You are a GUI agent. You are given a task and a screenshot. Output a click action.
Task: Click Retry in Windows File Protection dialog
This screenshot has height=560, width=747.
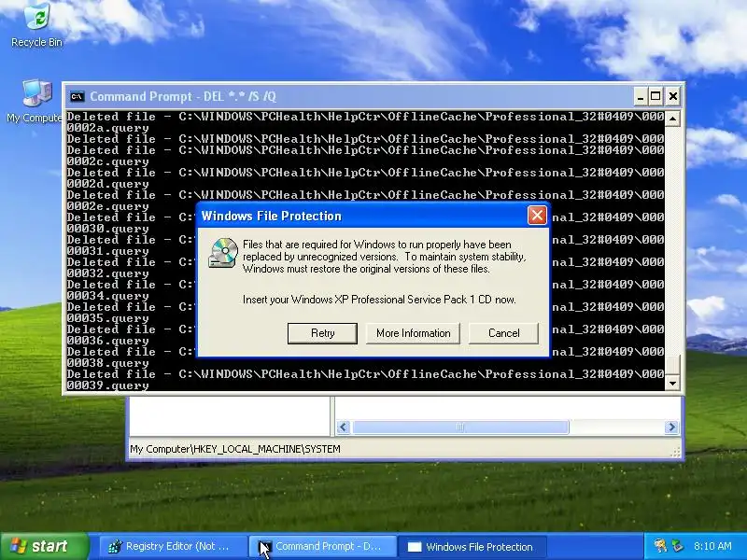click(322, 333)
